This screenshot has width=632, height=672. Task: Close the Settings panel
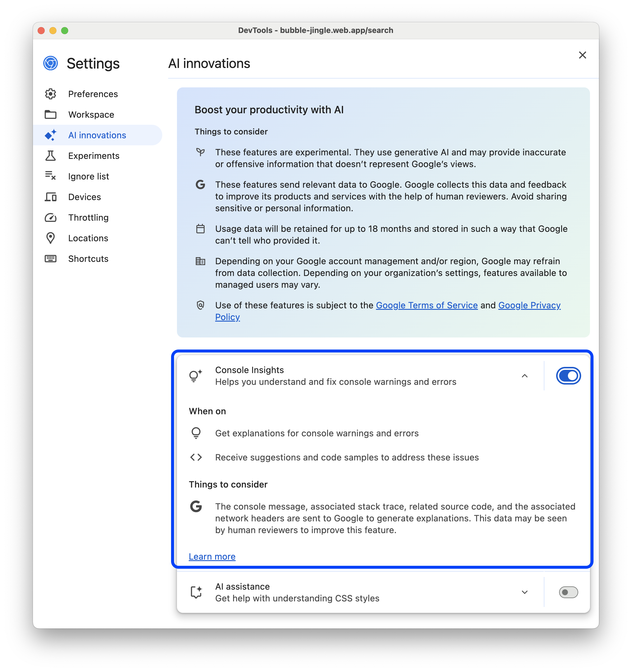(583, 55)
